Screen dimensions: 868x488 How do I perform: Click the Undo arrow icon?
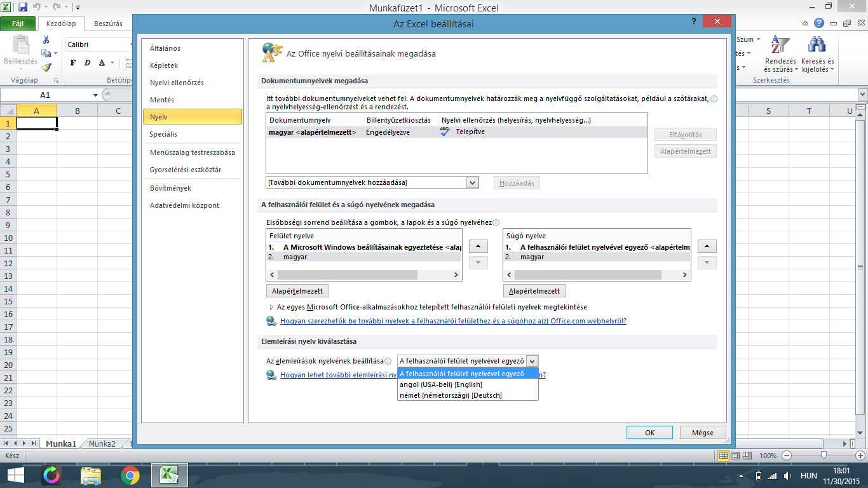(37, 8)
